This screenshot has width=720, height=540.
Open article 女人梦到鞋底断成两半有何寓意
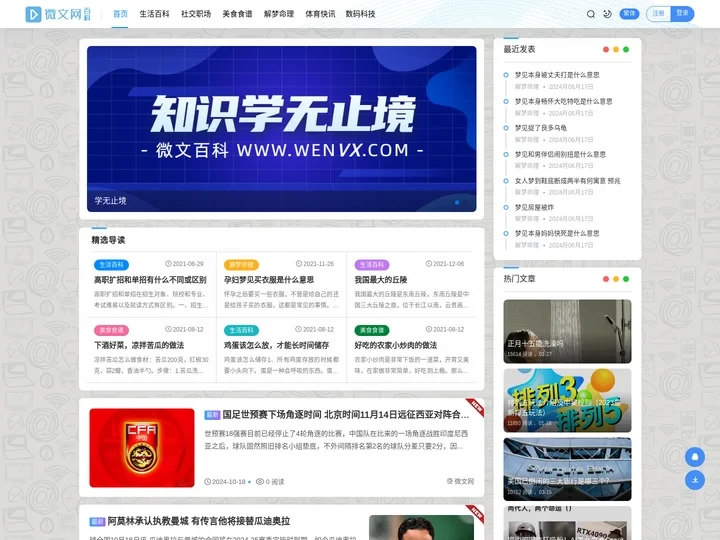point(567,181)
